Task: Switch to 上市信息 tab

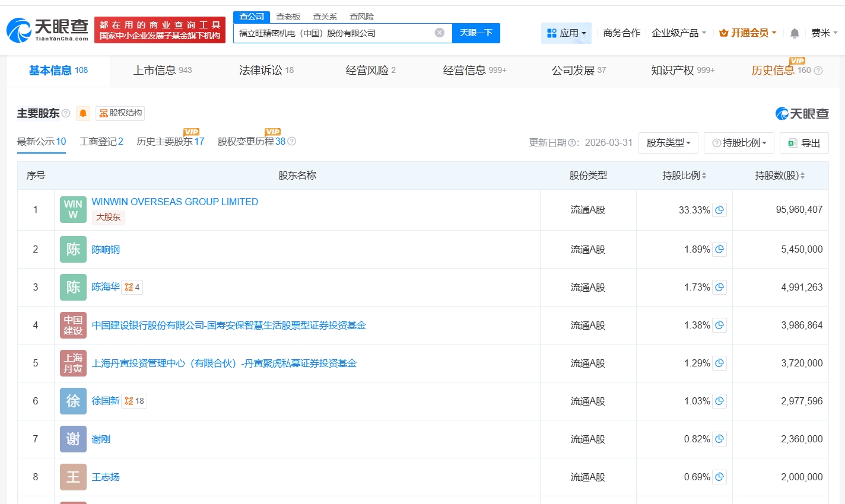Action: pyautogui.click(x=163, y=71)
